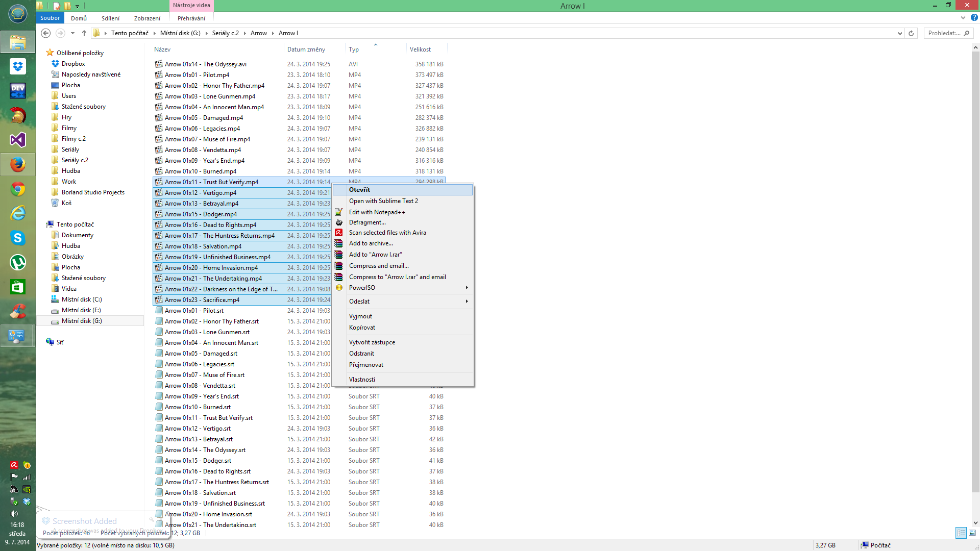This screenshot has width=980, height=551.
Task: Choose Vlastnosti from context menu
Action: pyautogui.click(x=362, y=380)
